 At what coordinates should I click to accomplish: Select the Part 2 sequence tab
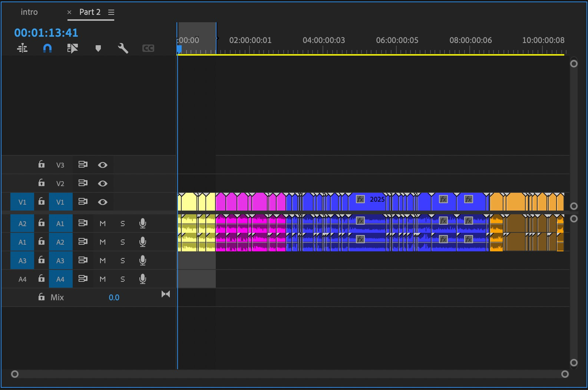[90, 12]
